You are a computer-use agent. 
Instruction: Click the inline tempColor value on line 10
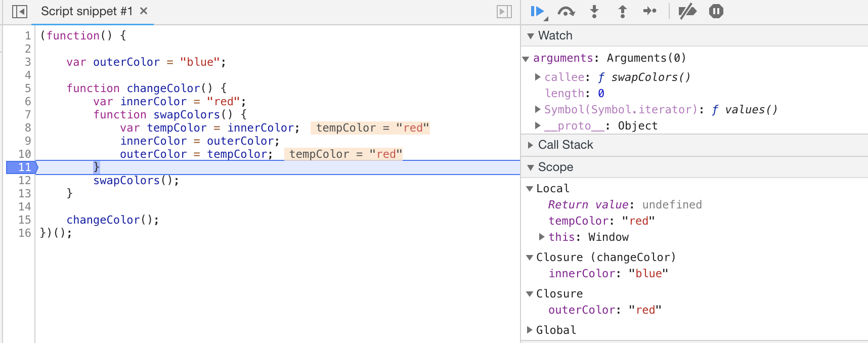tap(343, 154)
